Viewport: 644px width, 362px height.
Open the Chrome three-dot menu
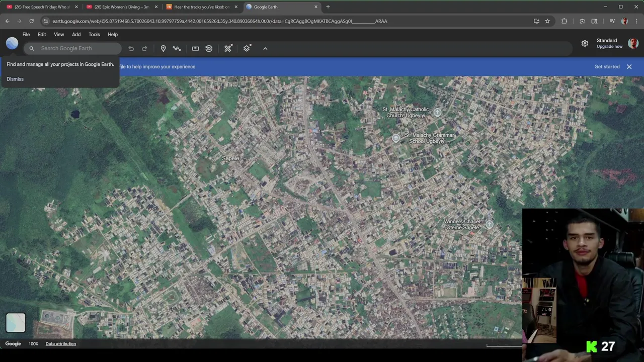pyautogui.click(x=636, y=21)
